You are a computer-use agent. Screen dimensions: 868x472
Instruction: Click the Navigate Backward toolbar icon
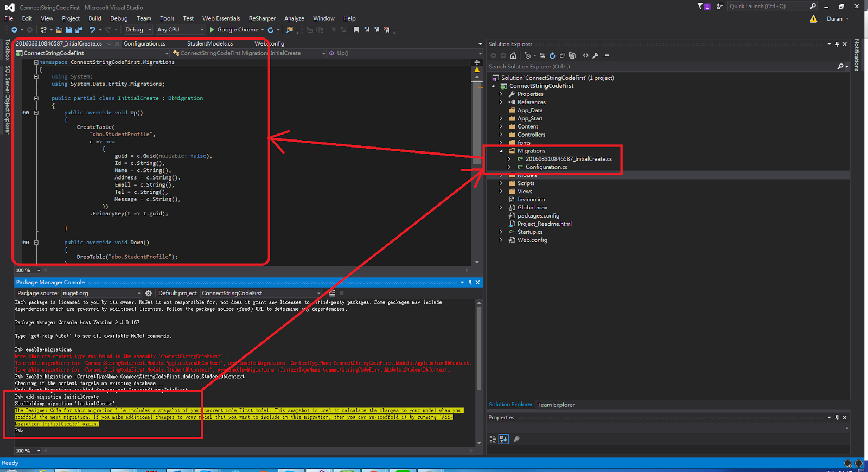coord(14,30)
